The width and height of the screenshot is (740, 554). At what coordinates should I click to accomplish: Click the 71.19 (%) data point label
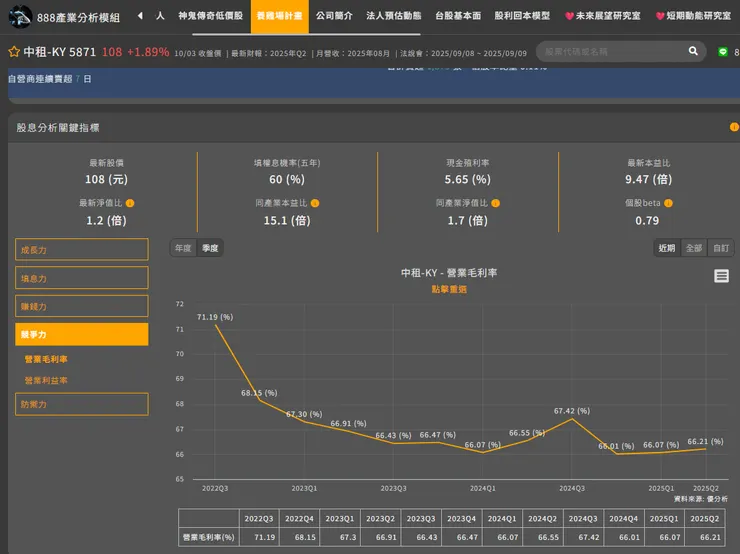point(215,317)
